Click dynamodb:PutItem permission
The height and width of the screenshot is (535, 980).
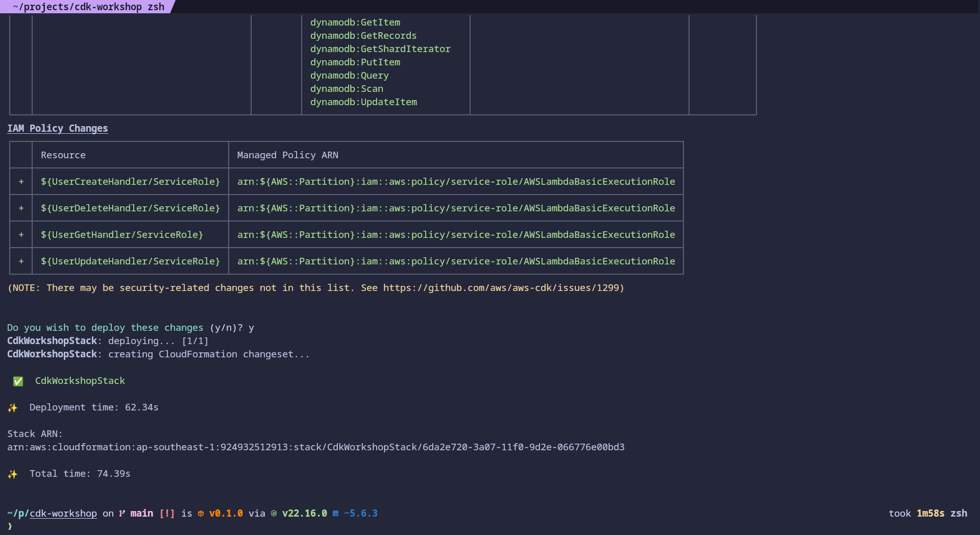[x=355, y=62]
